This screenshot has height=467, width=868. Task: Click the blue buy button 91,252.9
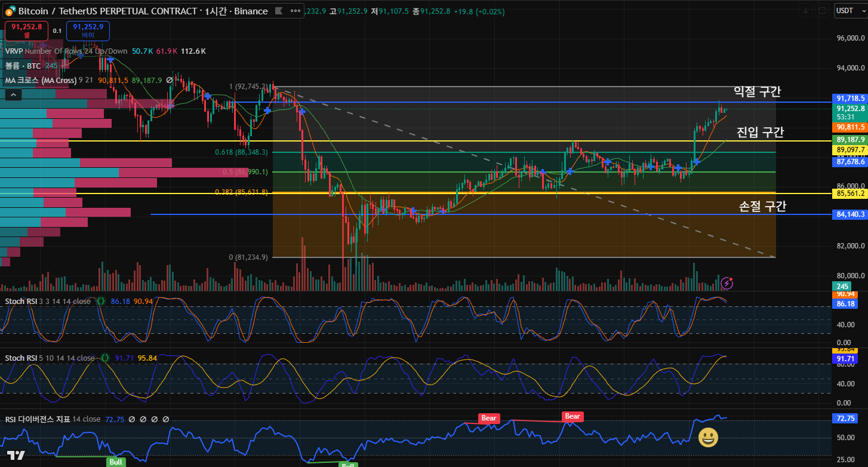(x=88, y=30)
